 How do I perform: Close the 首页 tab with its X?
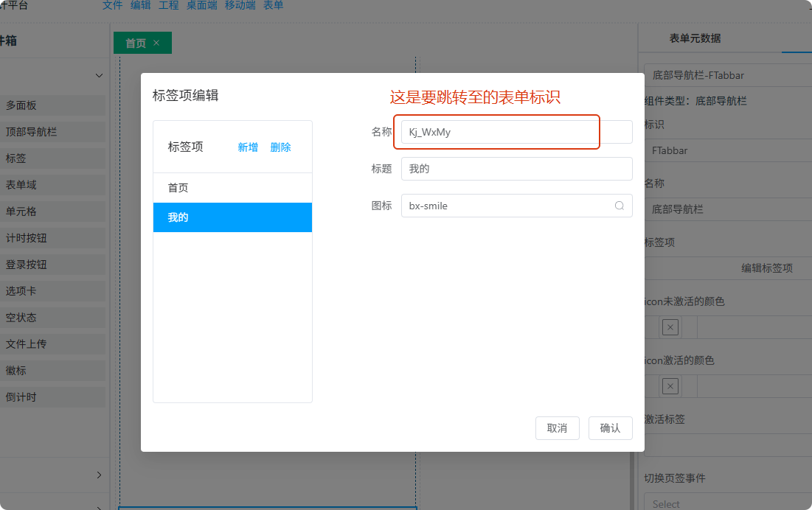tap(156, 43)
